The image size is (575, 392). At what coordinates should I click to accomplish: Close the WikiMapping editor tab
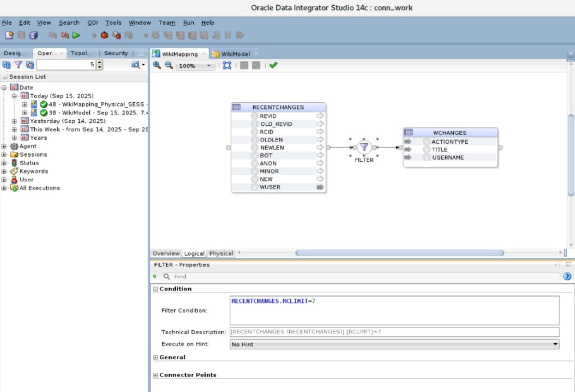tap(204, 54)
